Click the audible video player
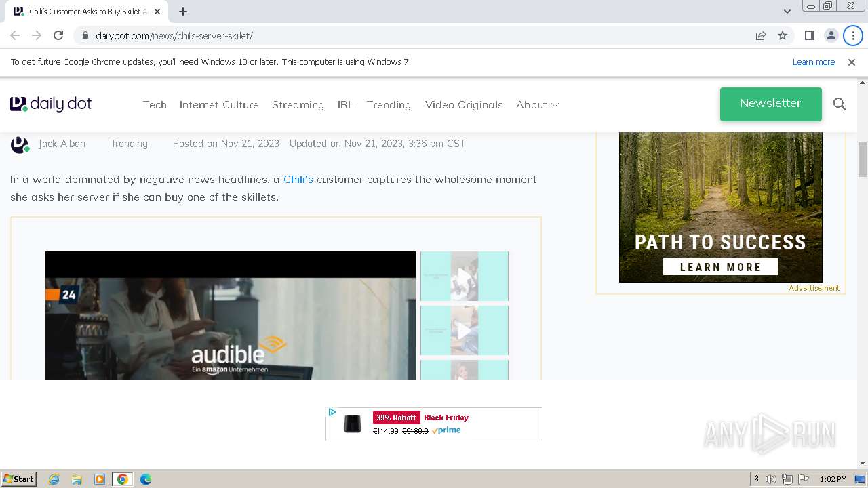868x488 pixels. [x=231, y=315]
